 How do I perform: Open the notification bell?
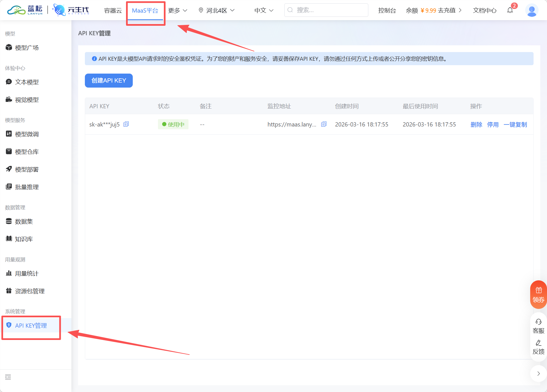[x=510, y=10]
